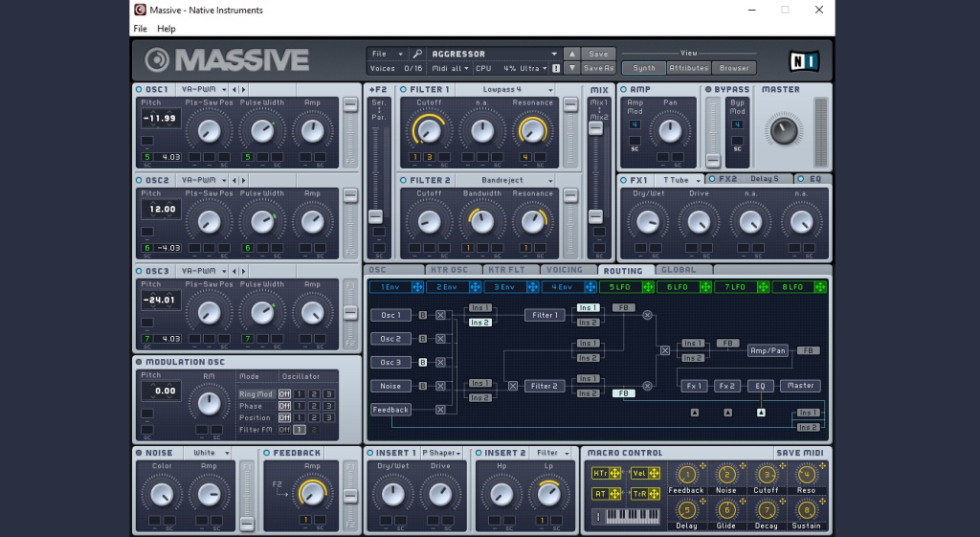Switch to the OSC tab
980x537 pixels.
tap(395, 270)
